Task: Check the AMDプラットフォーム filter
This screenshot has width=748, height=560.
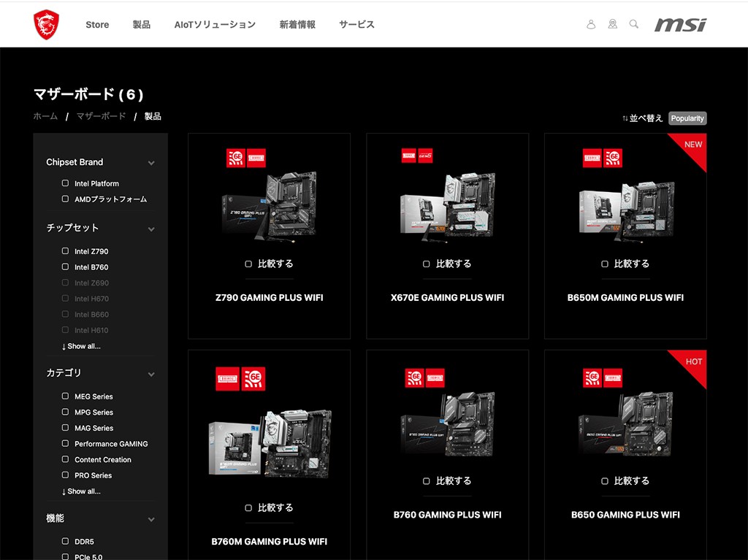Action: [65, 199]
